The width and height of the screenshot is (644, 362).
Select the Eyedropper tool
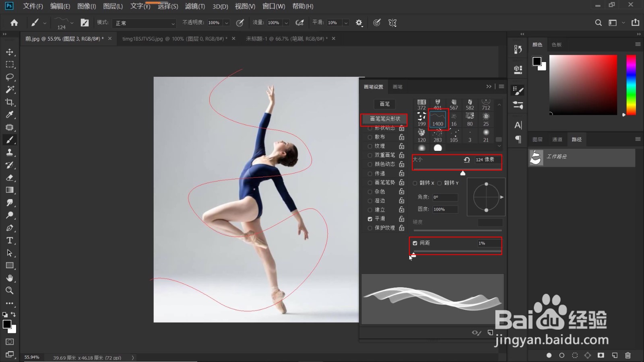[10, 115]
